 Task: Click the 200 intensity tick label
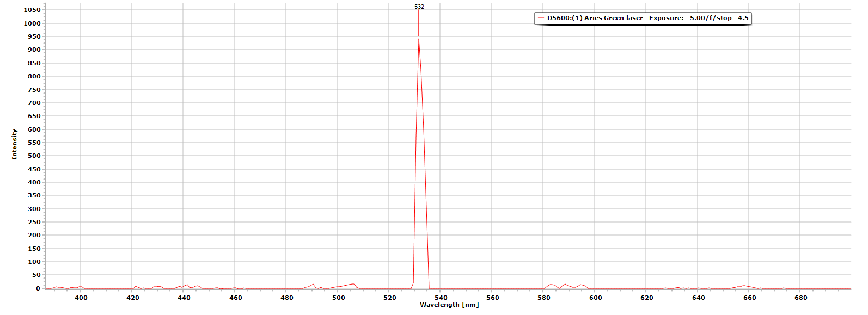click(34, 235)
